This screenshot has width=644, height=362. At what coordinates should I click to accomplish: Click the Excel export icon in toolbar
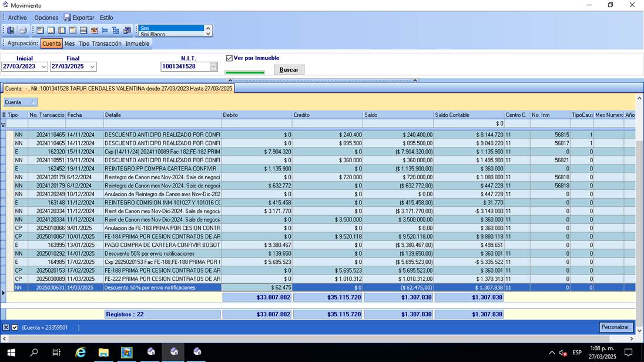11,30
